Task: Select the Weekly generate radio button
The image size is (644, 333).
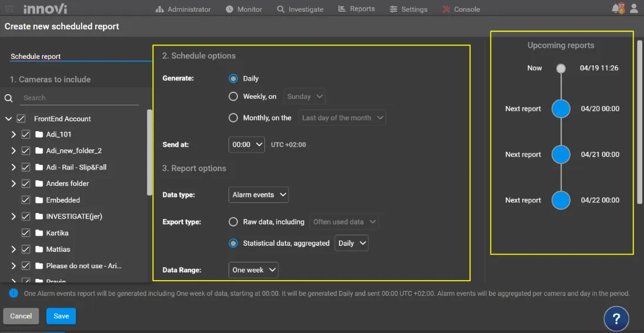Action: pyautogui.click(x=233, y=96)
